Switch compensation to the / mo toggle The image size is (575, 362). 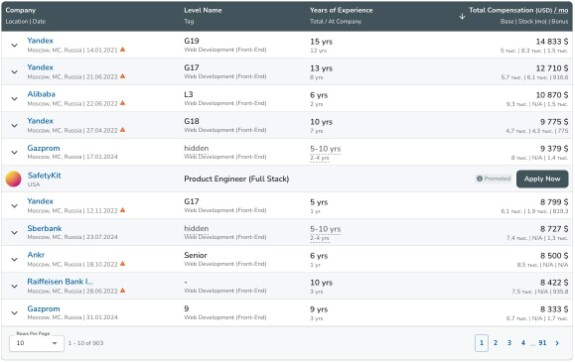[561, 10]
